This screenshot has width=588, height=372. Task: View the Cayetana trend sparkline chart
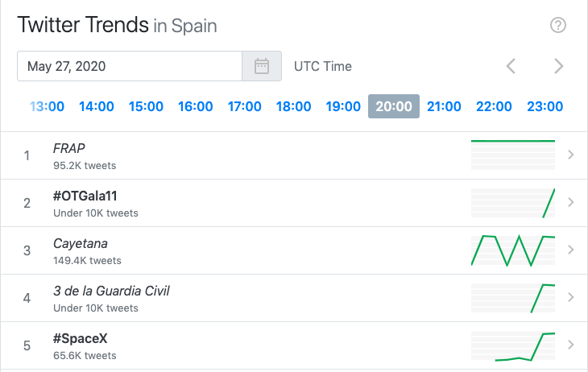click(x=513, y=250)
